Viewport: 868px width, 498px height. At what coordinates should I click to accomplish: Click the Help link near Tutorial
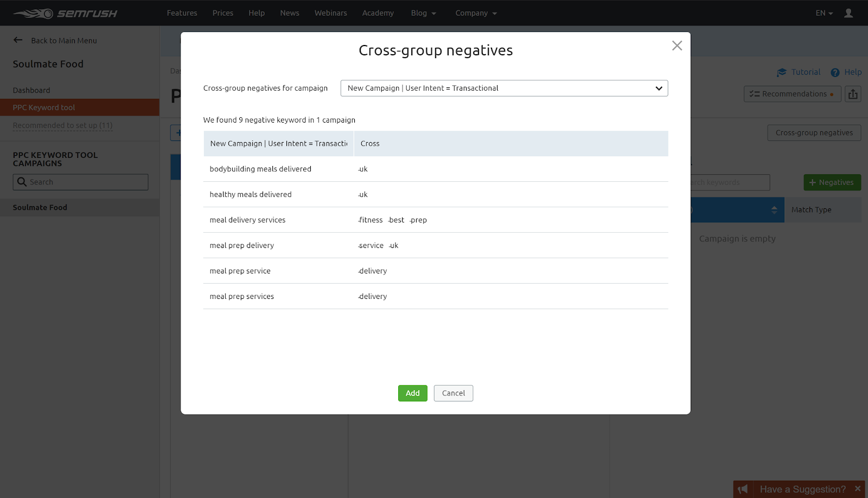coord(853,72)
